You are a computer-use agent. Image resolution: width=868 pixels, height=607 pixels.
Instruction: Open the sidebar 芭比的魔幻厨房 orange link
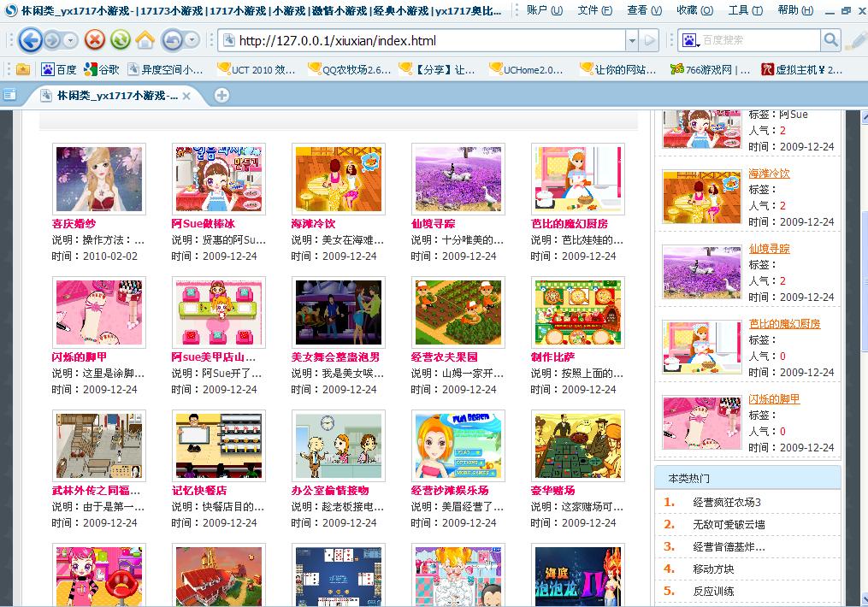coord(784,324)
